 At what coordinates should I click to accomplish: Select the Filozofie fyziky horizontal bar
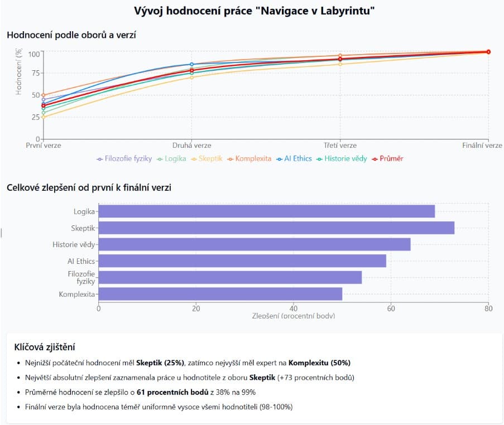pos(230,277)
